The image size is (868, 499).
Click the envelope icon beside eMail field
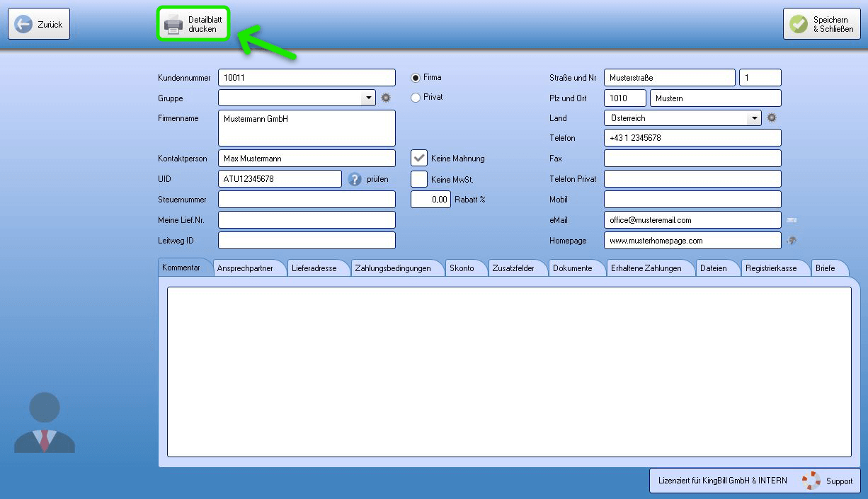792,220
